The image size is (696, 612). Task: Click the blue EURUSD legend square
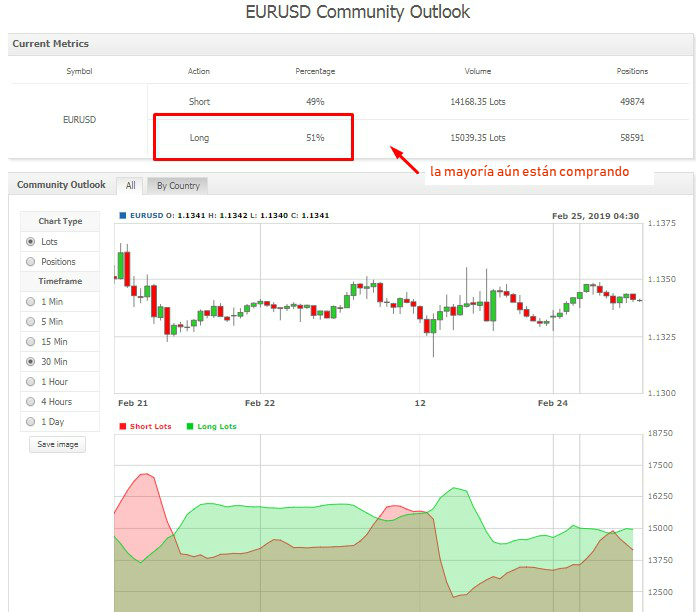click(x=123, y=215)
